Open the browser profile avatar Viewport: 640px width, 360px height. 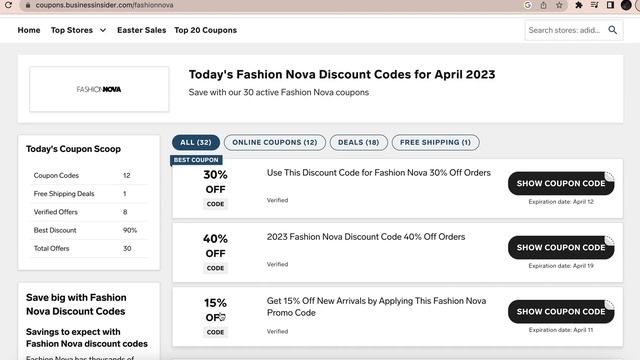point(626,5)
